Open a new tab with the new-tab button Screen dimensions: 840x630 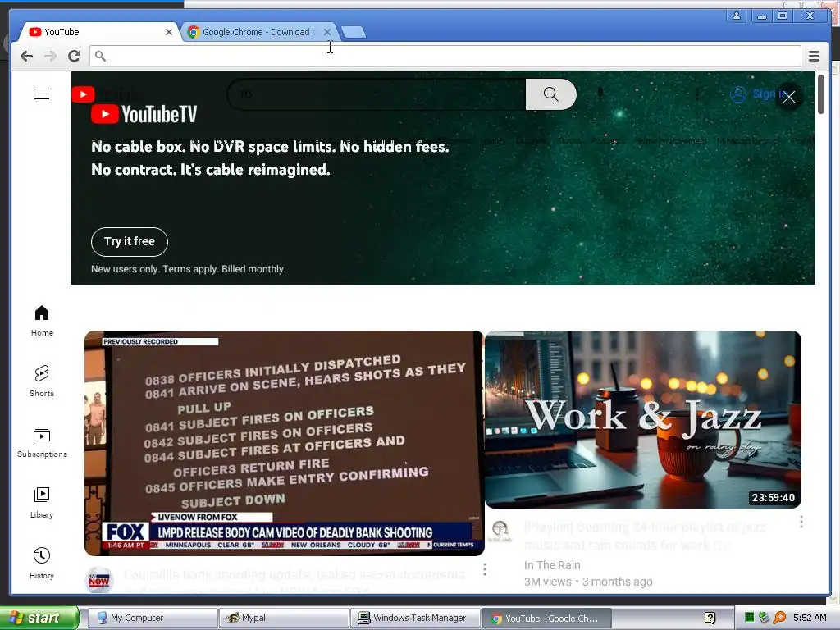353,33
